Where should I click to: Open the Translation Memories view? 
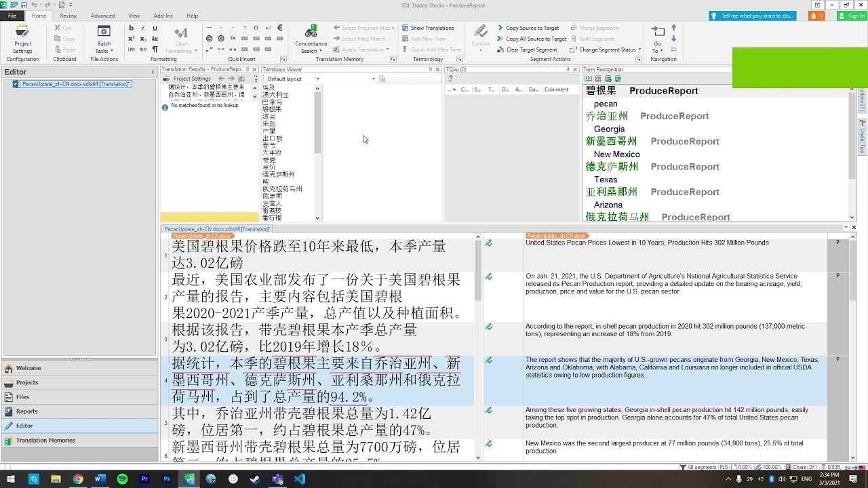[x=79, y=441]
